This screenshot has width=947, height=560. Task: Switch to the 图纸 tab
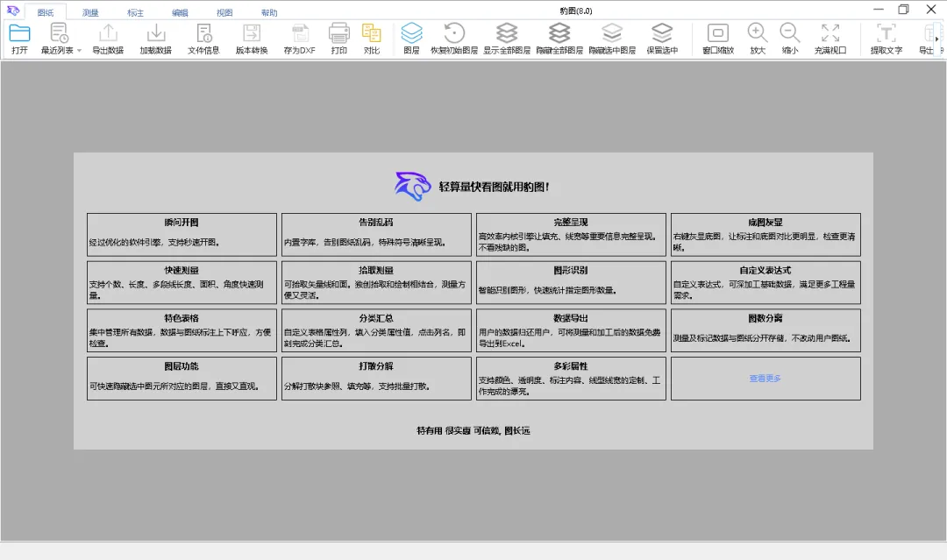click(46, 12)
